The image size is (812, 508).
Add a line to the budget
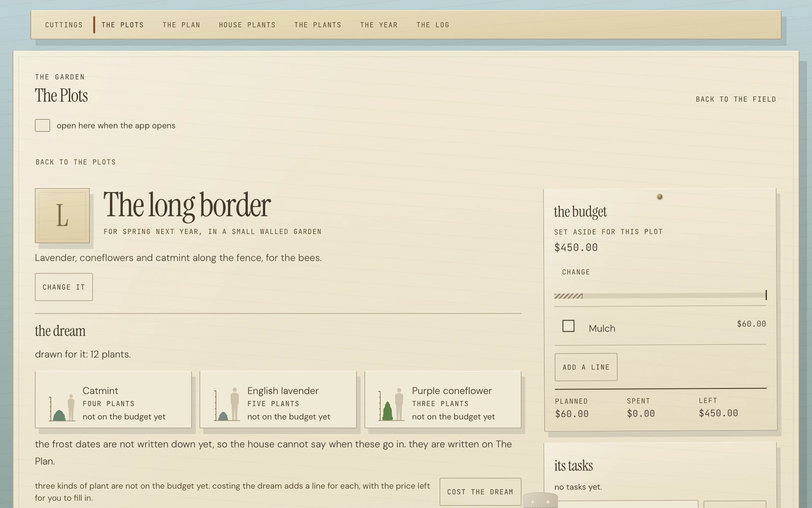(586, 367)
